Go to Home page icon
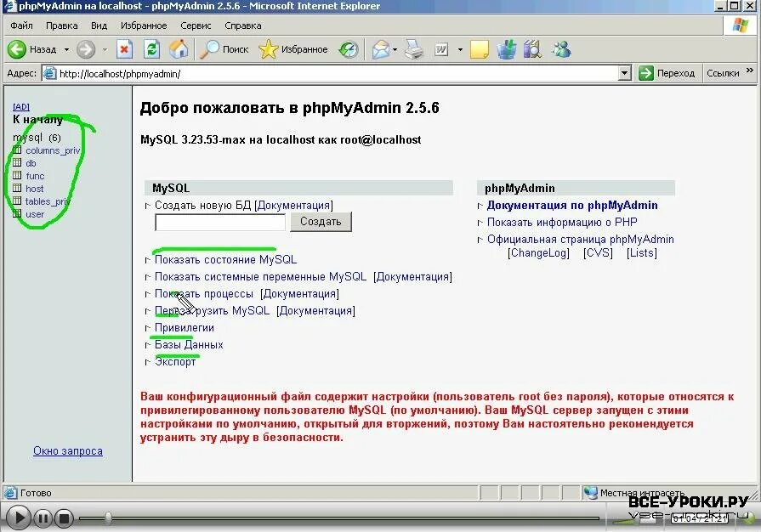The width and height of the screenshot is (761, 532). (179, 49)
